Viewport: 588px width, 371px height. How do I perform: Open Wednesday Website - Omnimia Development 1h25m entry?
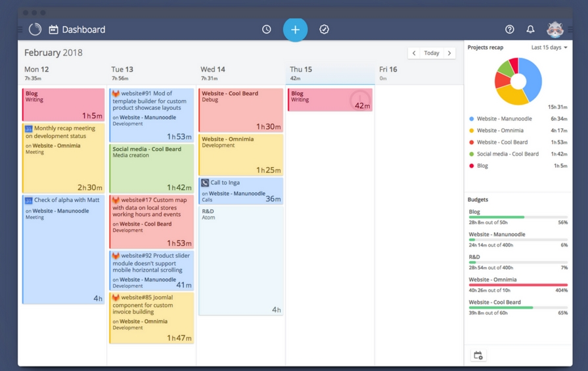tap(240, 155)
